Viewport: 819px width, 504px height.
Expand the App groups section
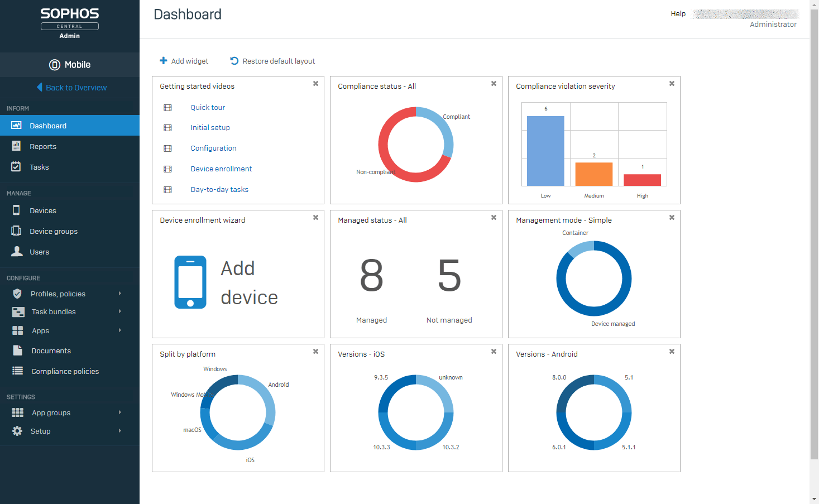point(119,412)
